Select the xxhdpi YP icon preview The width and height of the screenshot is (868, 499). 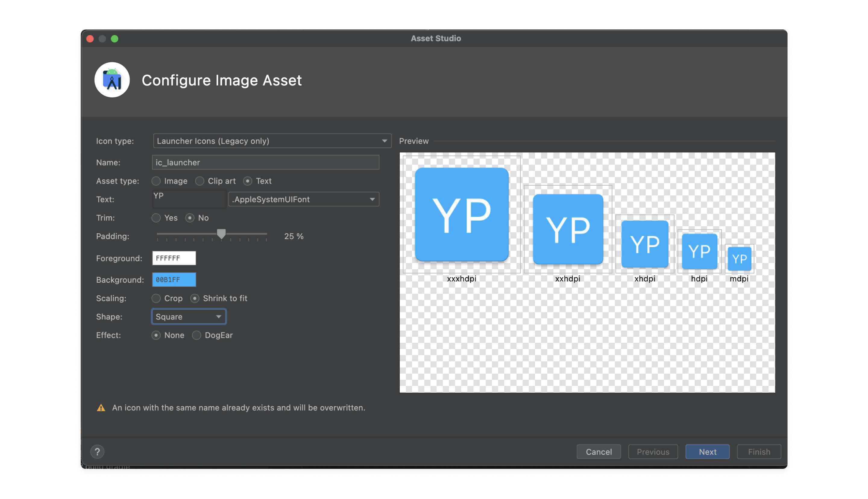(x=568, y=229)
